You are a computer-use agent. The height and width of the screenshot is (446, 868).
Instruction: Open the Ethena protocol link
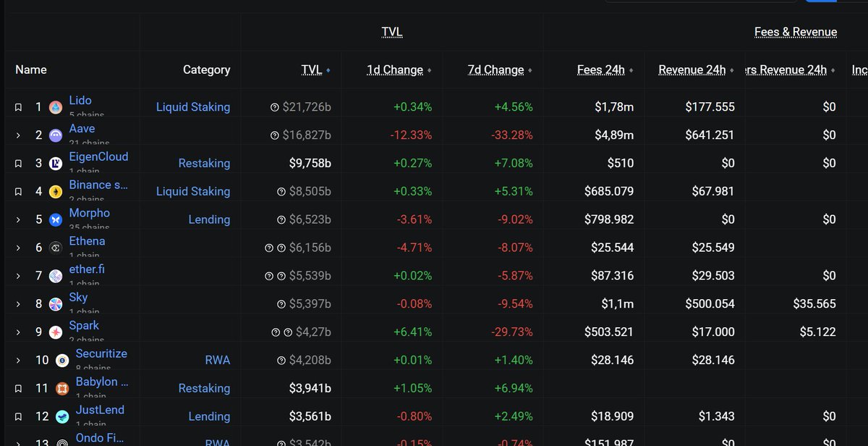point(87,241)
